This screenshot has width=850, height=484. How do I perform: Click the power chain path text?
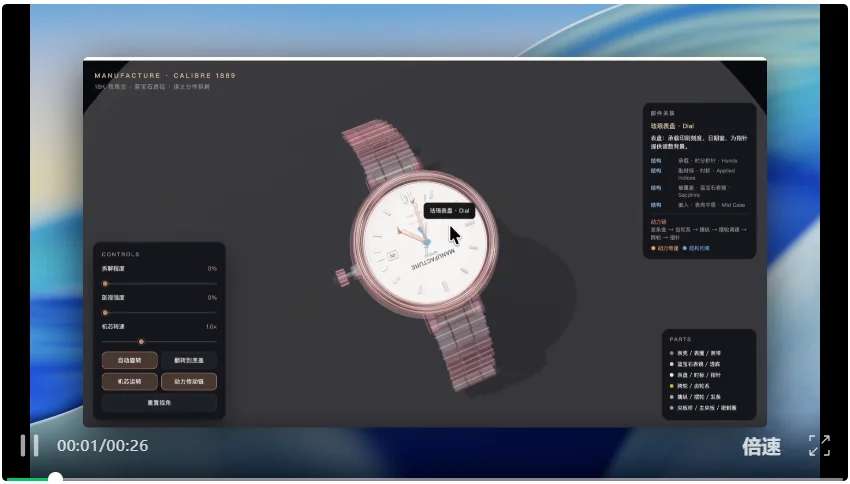pos(698,233)
